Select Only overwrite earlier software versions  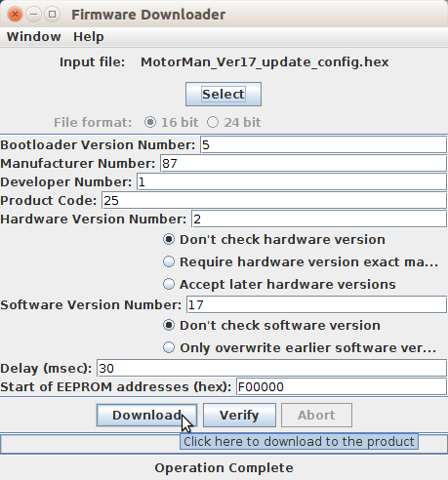tap(300, 348)
